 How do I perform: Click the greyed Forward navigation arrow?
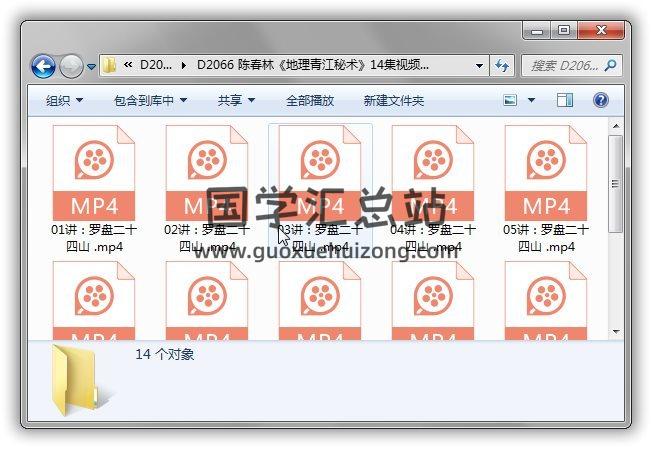tap(71, 67)
